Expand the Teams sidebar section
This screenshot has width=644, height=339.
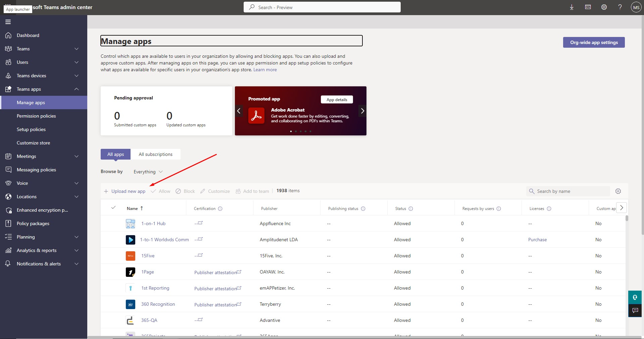pos(77,49)
